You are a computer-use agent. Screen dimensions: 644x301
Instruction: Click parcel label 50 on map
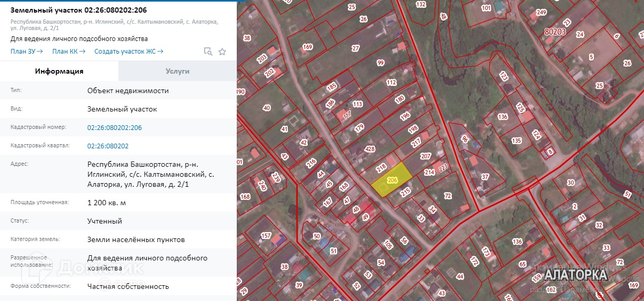pos(317,236)
